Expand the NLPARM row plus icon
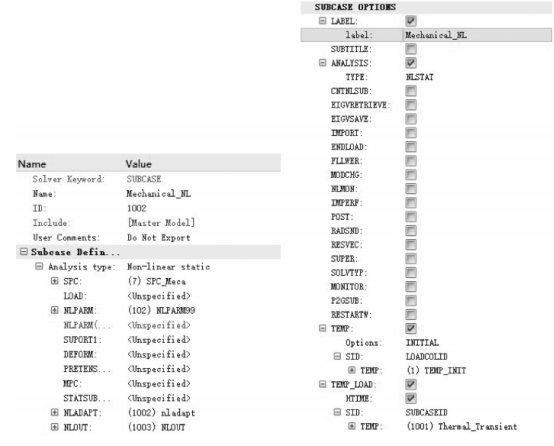 pos(54,310)
